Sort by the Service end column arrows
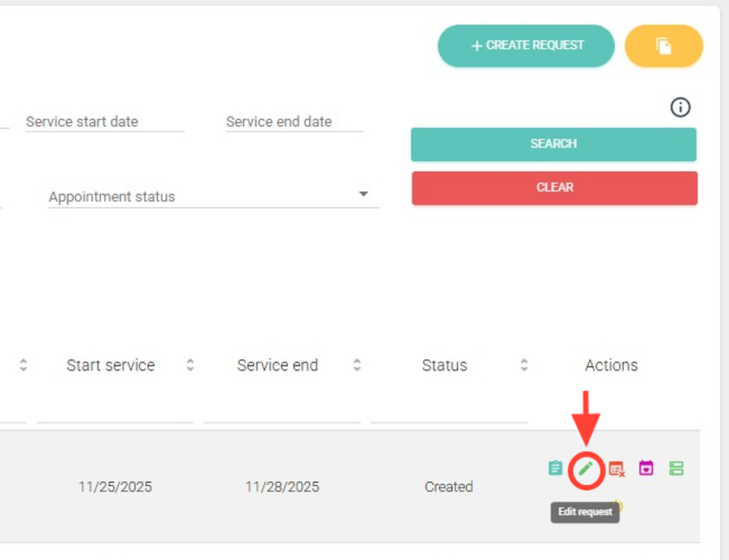Screen dimensions: 729x560 [356, 365]
